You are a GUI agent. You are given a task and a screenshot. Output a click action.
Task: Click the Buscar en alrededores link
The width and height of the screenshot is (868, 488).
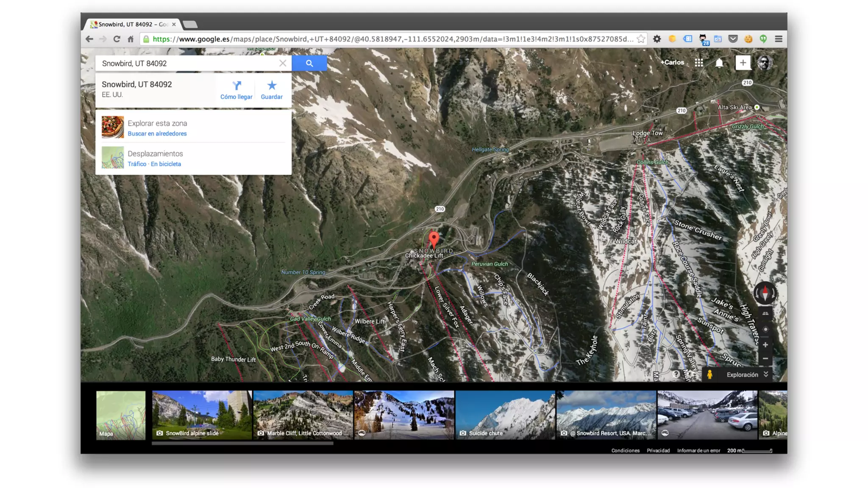pos(157,133)
